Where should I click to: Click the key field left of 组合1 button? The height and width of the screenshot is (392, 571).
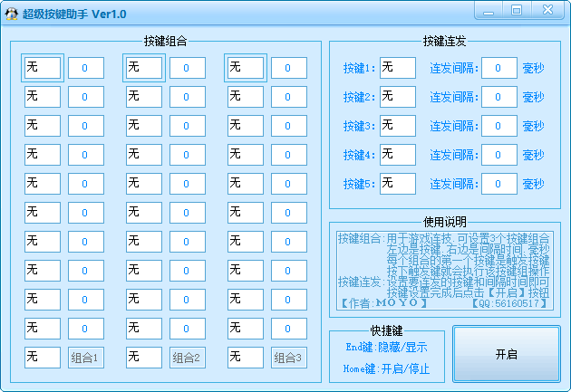click(x=43, y=358)
